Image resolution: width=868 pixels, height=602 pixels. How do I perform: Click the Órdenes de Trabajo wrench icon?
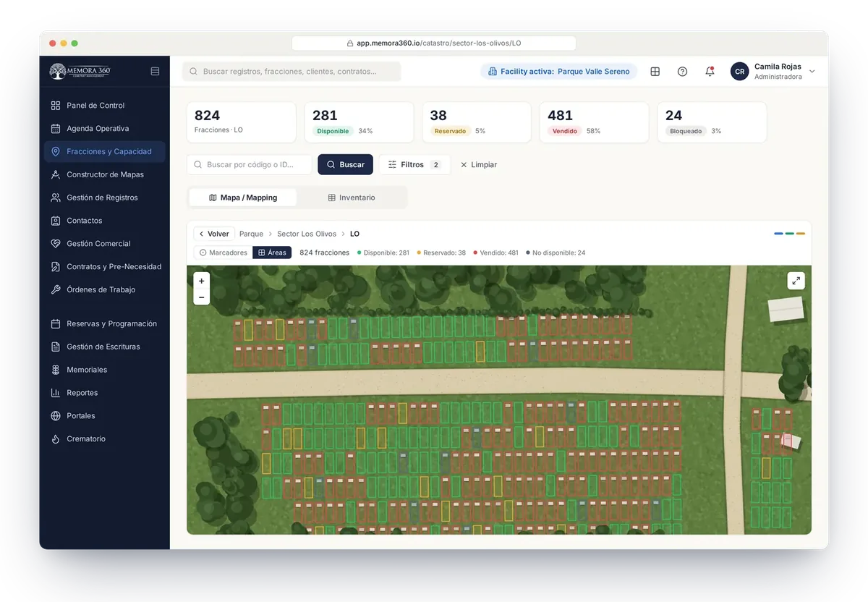(56, 290)
